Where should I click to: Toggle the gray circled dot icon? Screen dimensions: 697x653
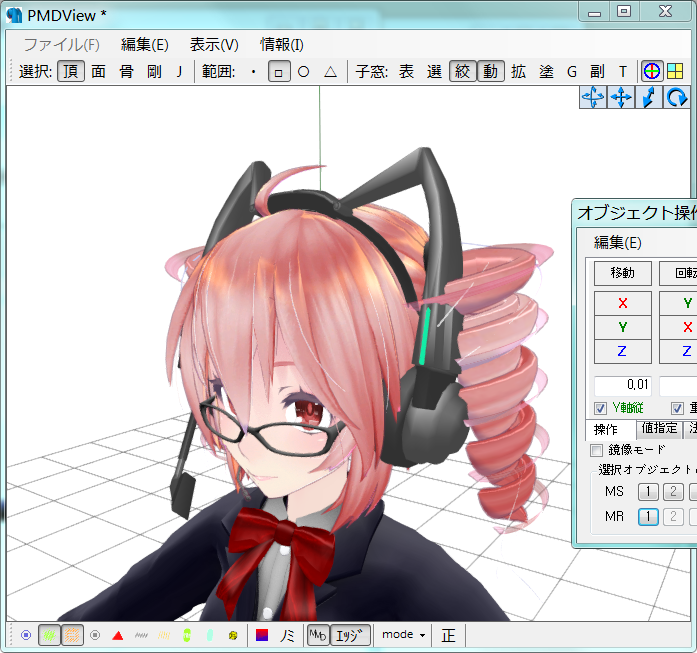[95, 635]
